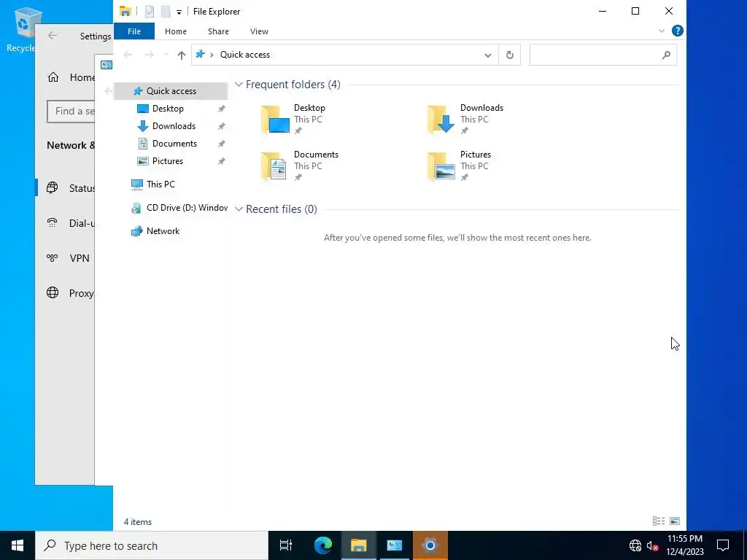Open Status in Settings sidebar

(x=71, y=188)
